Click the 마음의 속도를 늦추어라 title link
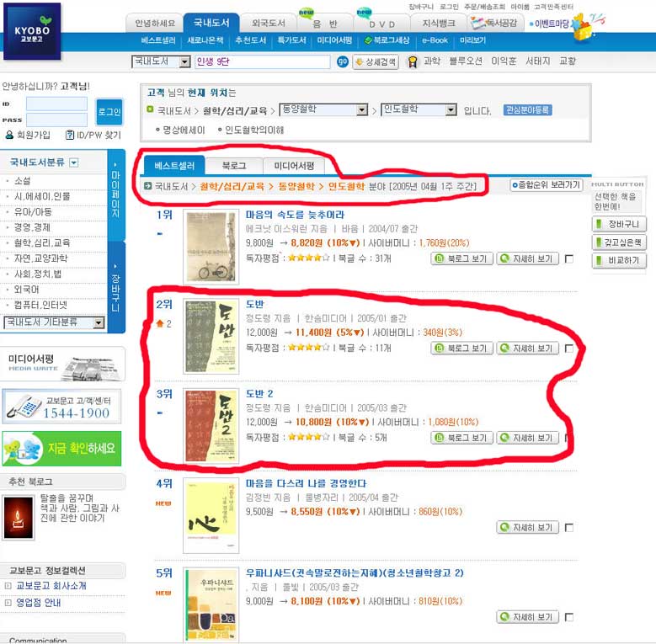The image size is (656, 644). coord(295,215)
